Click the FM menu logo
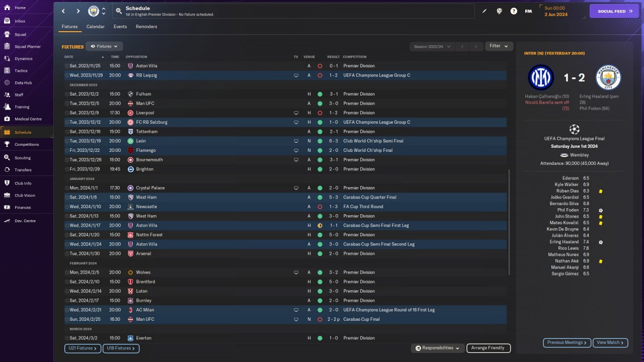 pos(528,11)
